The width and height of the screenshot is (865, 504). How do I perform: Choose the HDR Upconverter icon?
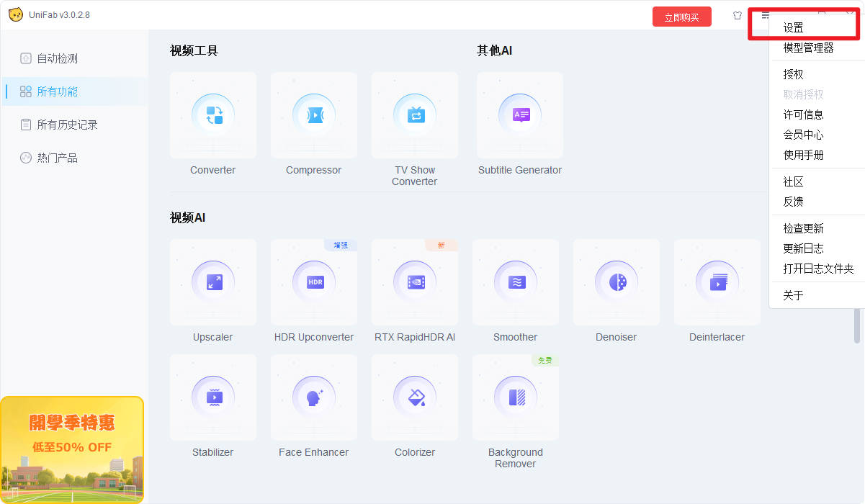point(314,282)
